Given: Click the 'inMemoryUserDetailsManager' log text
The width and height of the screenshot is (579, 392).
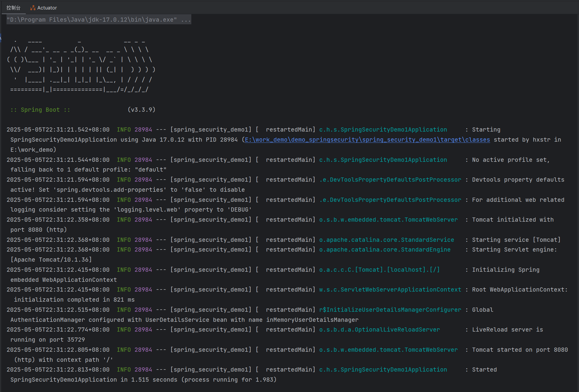Looking at the screenshot, I should (x=312, y=320).
